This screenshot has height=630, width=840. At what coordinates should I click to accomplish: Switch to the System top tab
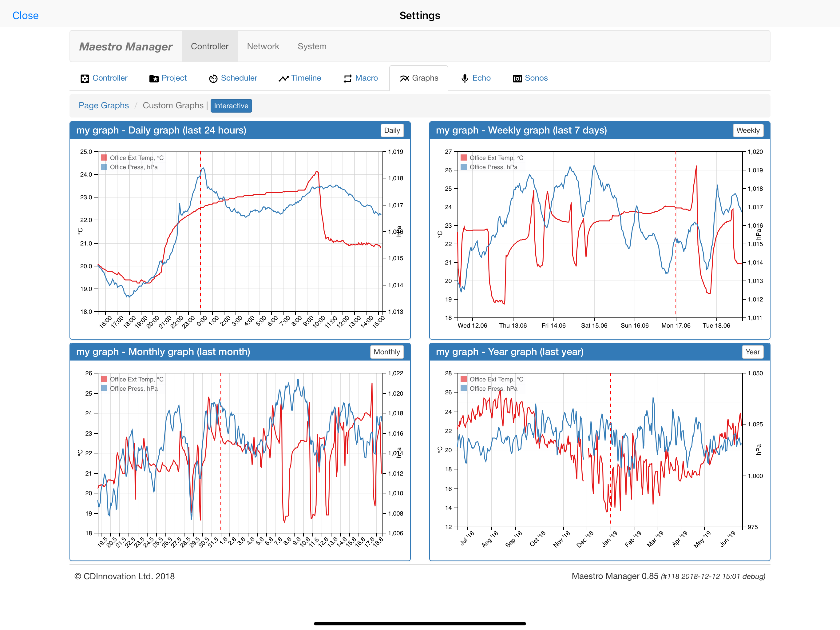tap(312, 46)
